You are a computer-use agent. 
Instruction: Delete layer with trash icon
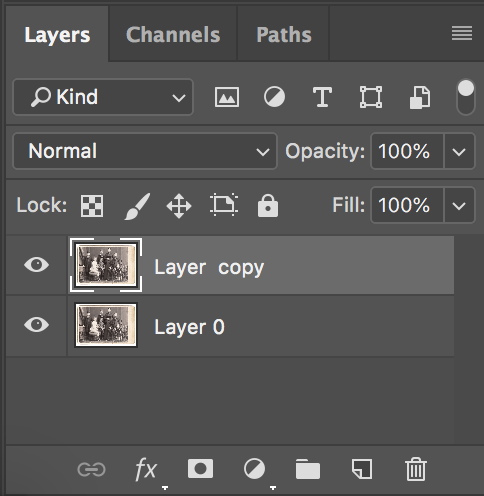[416, 469]
